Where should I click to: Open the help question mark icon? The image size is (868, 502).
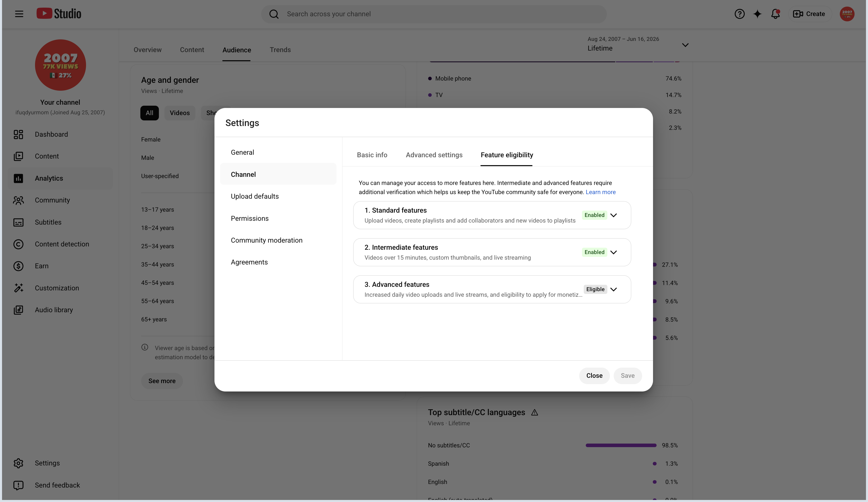(x=740, y=14)
